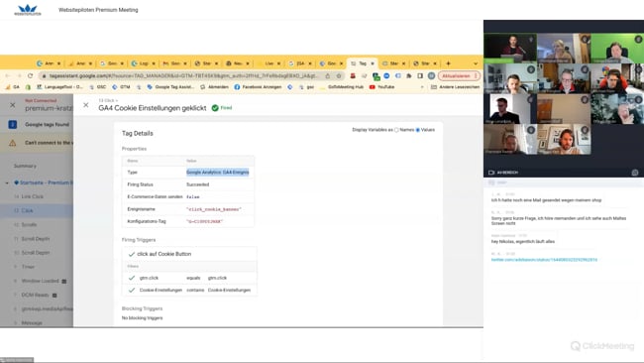The image size is (644, 363).
Task: Click the Konfigurations-Tag value
Action: tap(204, 221)
